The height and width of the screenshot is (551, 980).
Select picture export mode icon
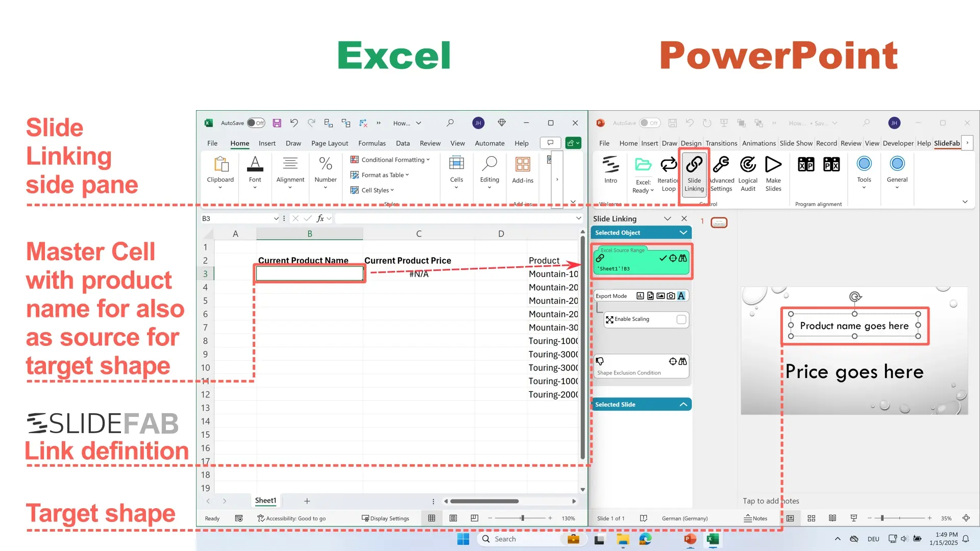[660, 296]
